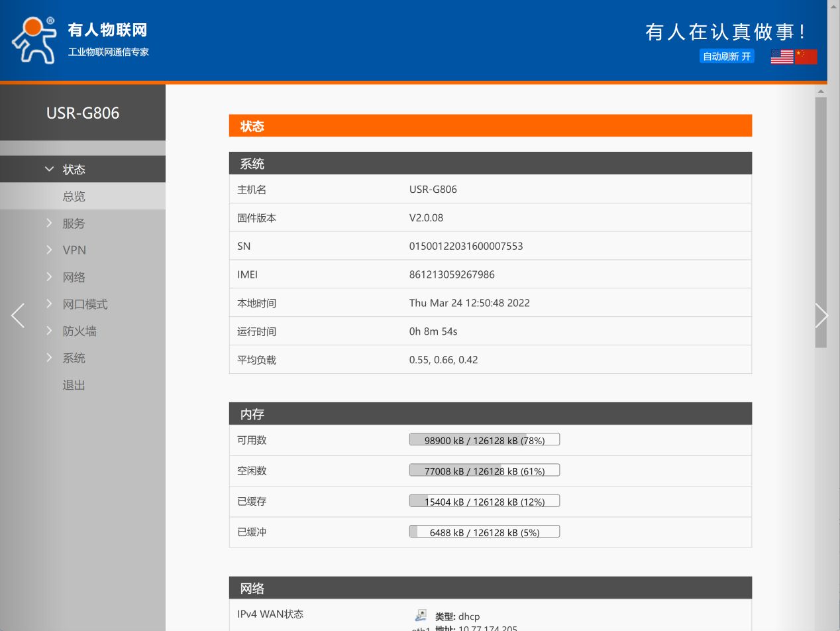Toggle the 自动刷新 auto refresh button
840x631 pixels.
point(727,56)
